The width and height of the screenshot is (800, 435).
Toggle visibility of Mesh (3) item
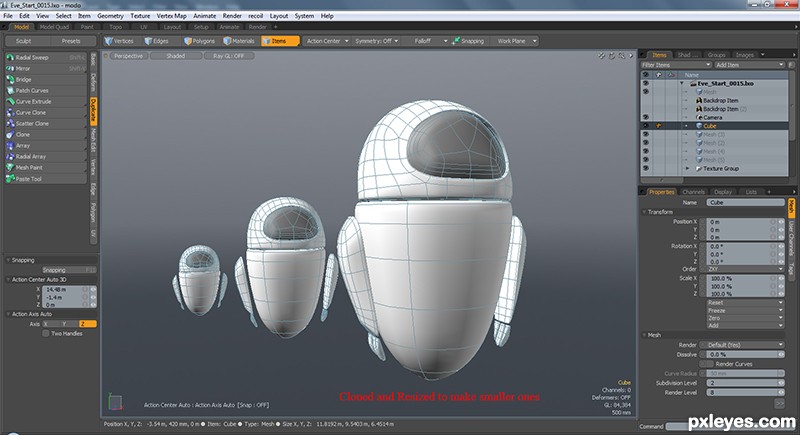[x=645, y=135]
